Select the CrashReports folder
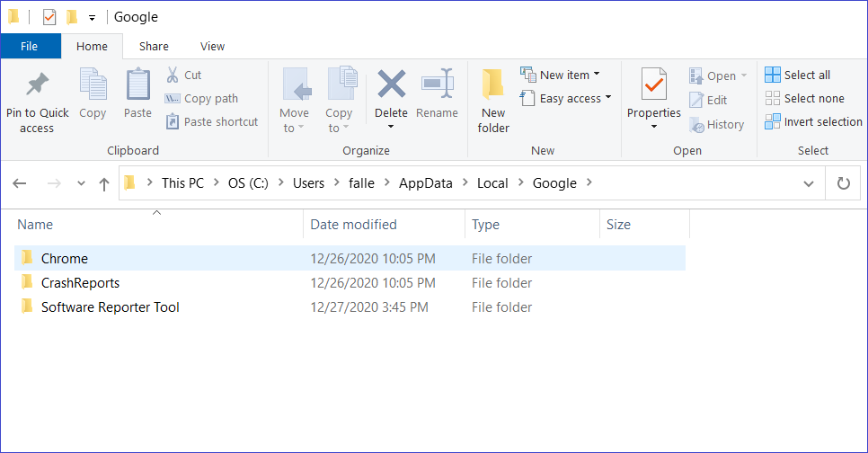The width and height of the screenshot is (868, 453). pos(350,283)
